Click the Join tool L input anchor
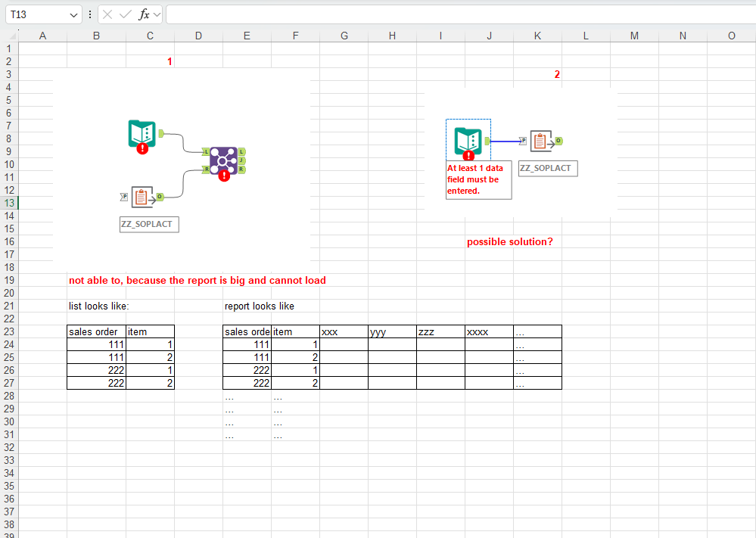 click(x=206, y=152)
